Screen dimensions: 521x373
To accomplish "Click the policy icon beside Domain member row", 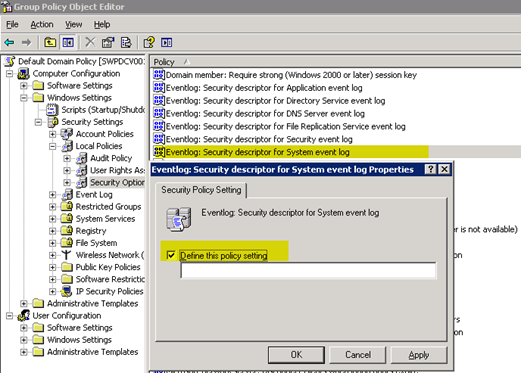I will point(159,75).
